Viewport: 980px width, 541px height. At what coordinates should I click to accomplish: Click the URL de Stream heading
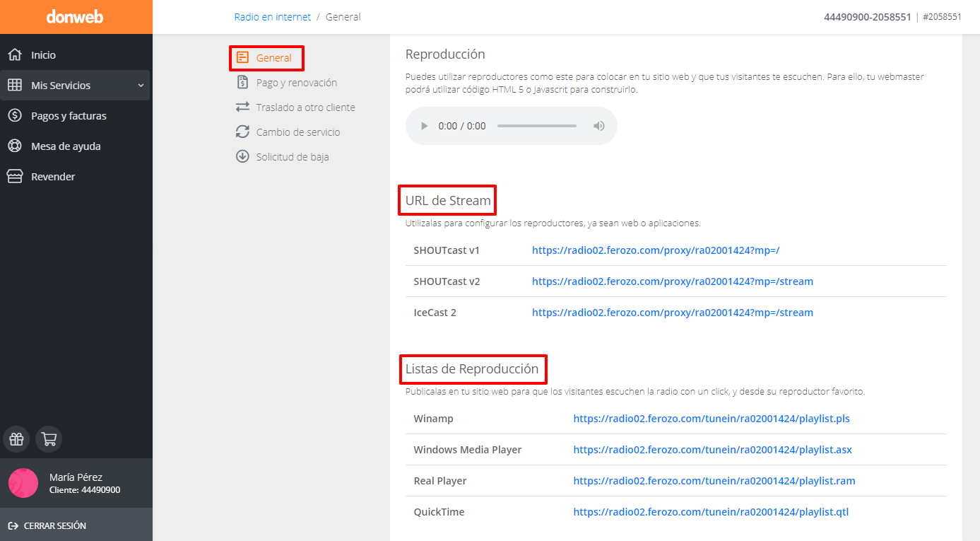pyautogui.click(x=448, y=201)
